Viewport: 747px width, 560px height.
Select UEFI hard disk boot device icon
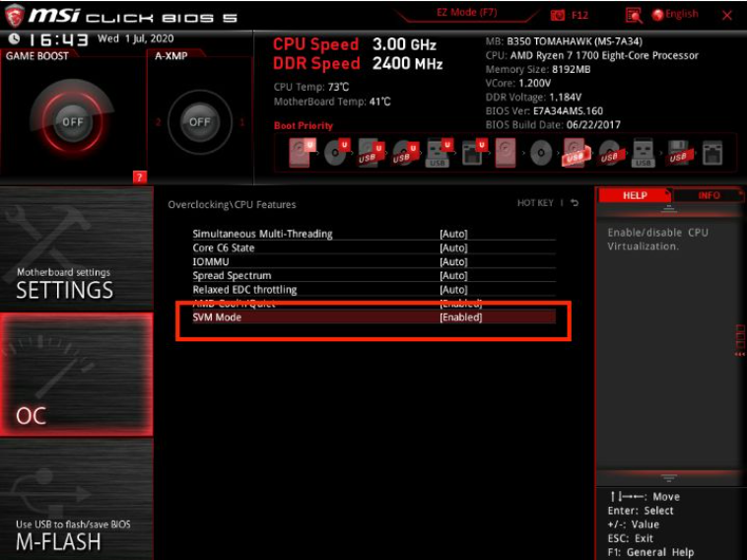point(303,153)
